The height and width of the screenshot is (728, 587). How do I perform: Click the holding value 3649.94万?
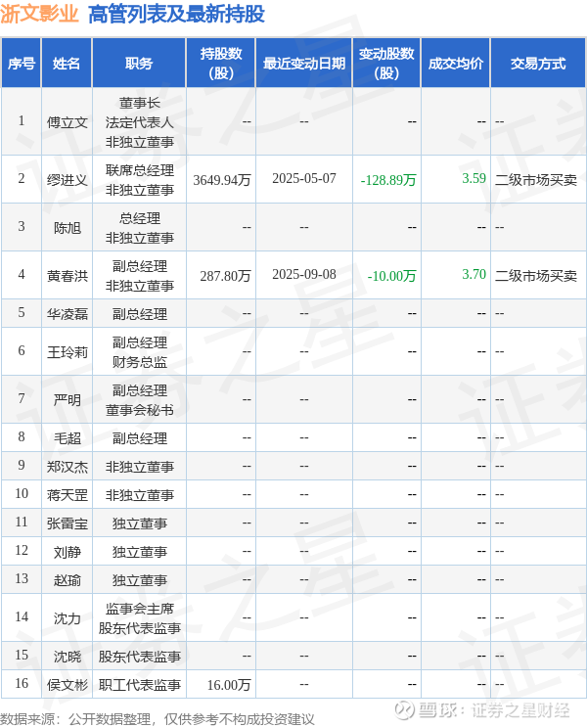[x=222, y=180]
